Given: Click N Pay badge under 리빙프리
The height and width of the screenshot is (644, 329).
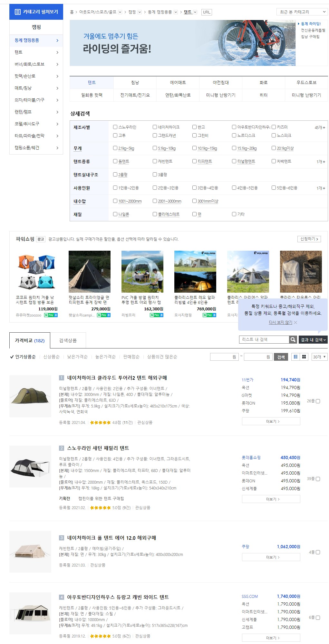Looking at the screenshot, I should 156,315.
